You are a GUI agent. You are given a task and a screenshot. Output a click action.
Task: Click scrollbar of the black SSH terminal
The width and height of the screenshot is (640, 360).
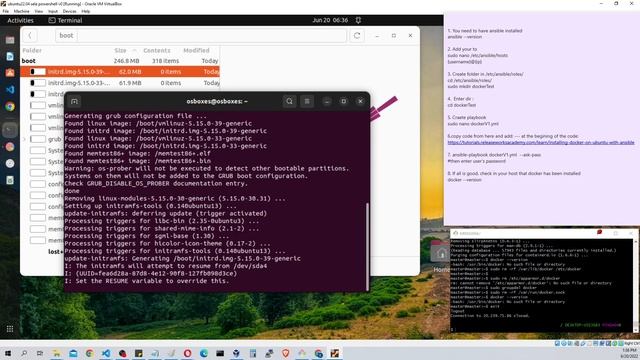[636, 286]
